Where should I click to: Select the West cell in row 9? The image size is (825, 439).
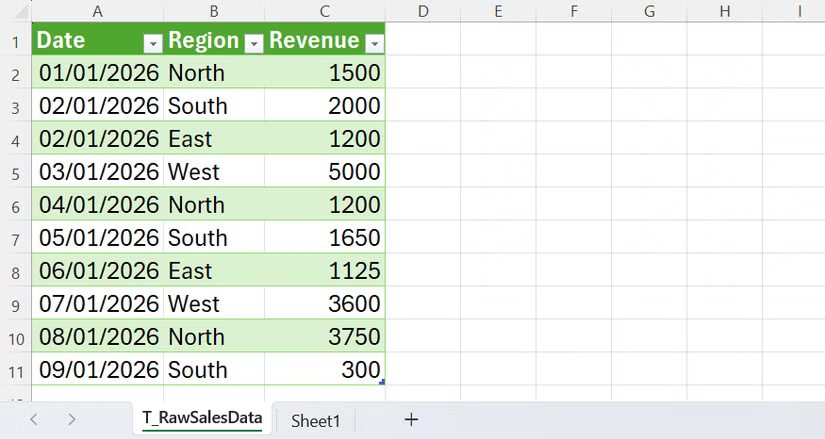pos(214,303)
